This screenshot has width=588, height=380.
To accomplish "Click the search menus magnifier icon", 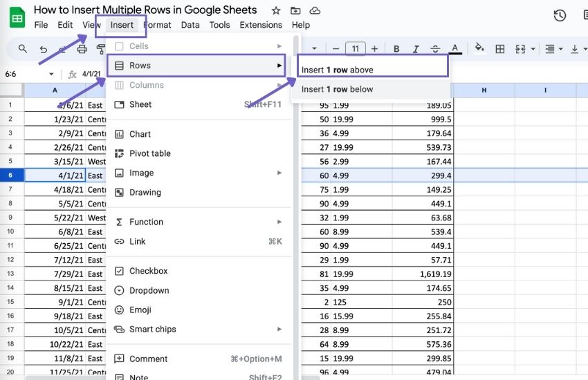I will pyautogui.click(x=23, y=48).
